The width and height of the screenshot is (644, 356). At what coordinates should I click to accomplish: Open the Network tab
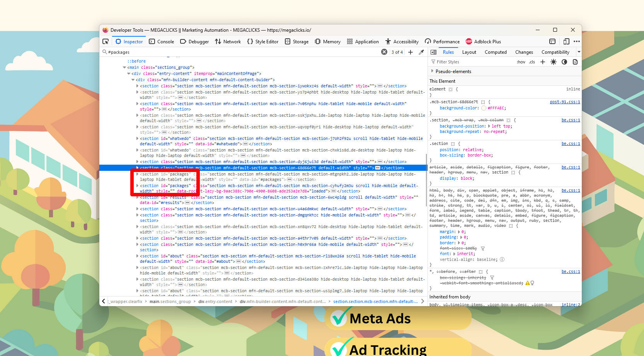coord(228,41)
